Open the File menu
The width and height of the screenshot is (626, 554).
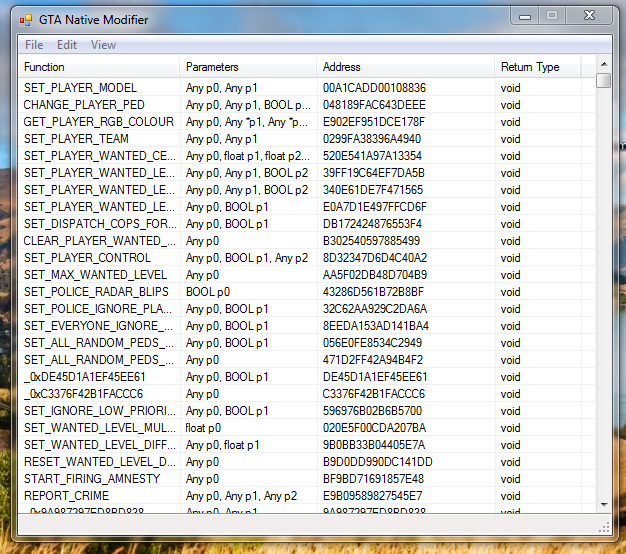(34, 45)
